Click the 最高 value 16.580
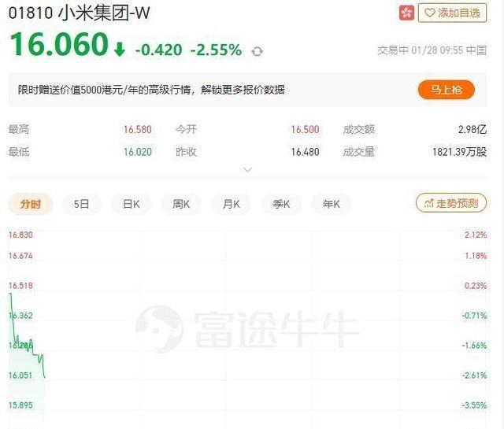Image resolution: width=504 pixels, height=429 pixels. [138, 130]
